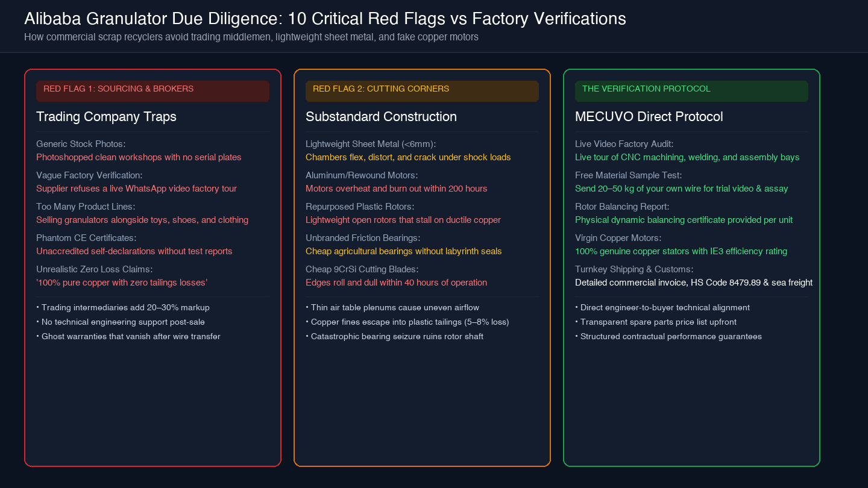The image size is (868, 488).
Task: Click the title 'Alibaba Granulator Due Diligence' heading
Action: [325, 19]
